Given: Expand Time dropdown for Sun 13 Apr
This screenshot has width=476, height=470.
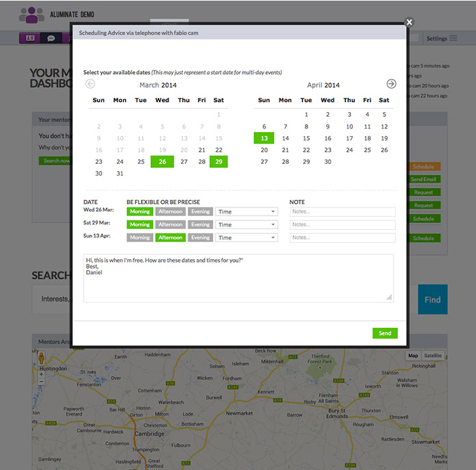Looking at the screenshot, I should pyautogui.click(x=246, y=237).
